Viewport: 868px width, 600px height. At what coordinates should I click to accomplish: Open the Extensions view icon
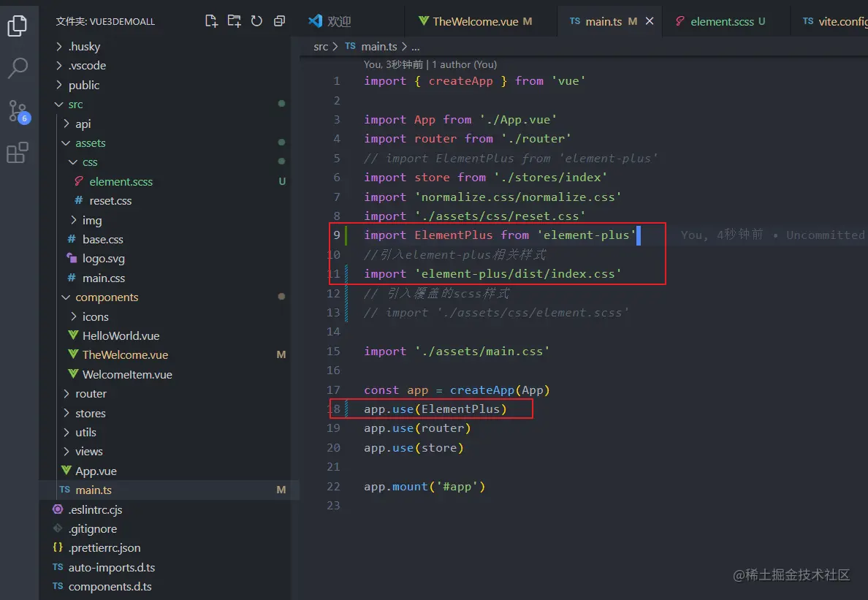point(17,153)
